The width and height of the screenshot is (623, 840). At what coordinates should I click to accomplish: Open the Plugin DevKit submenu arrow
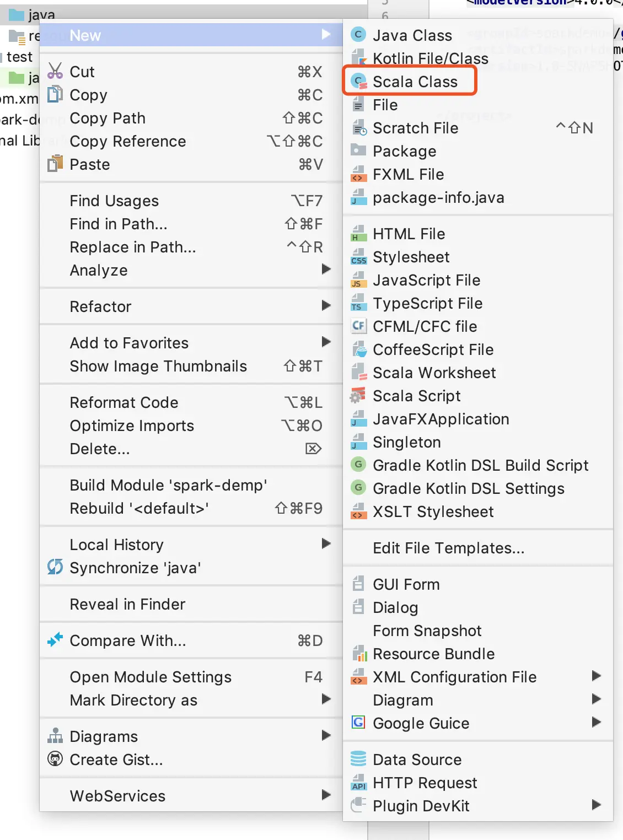click(x=596, y=805)
